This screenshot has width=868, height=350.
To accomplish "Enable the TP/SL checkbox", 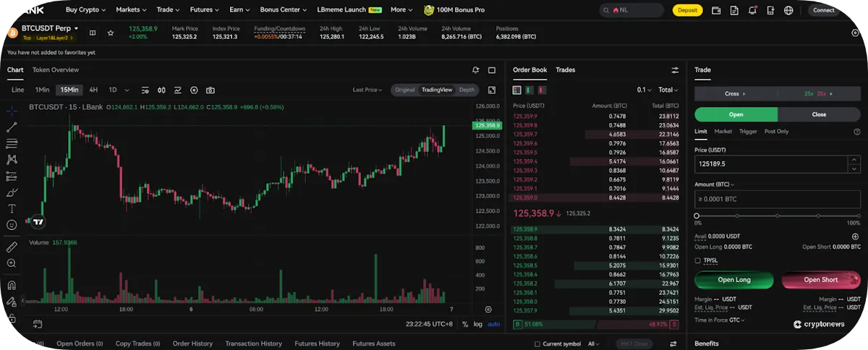I will point(698,260).
